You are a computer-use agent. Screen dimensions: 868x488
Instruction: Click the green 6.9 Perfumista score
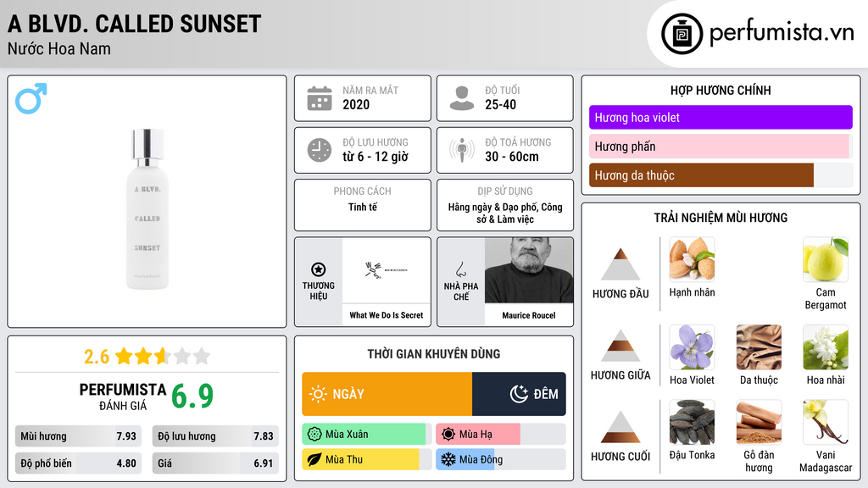pyautogui.click(x=192, y=396)
